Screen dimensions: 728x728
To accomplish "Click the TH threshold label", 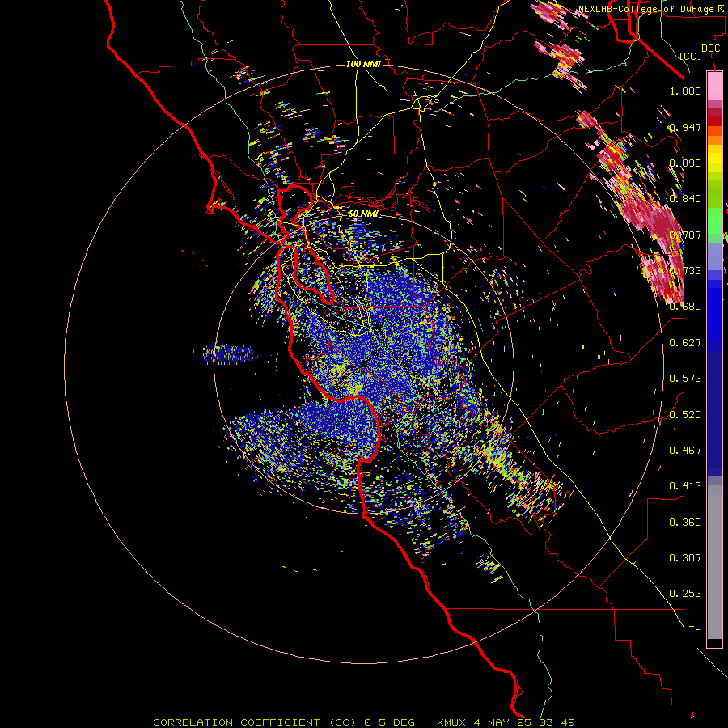I will pyautogui.click(x=695, y=630).
